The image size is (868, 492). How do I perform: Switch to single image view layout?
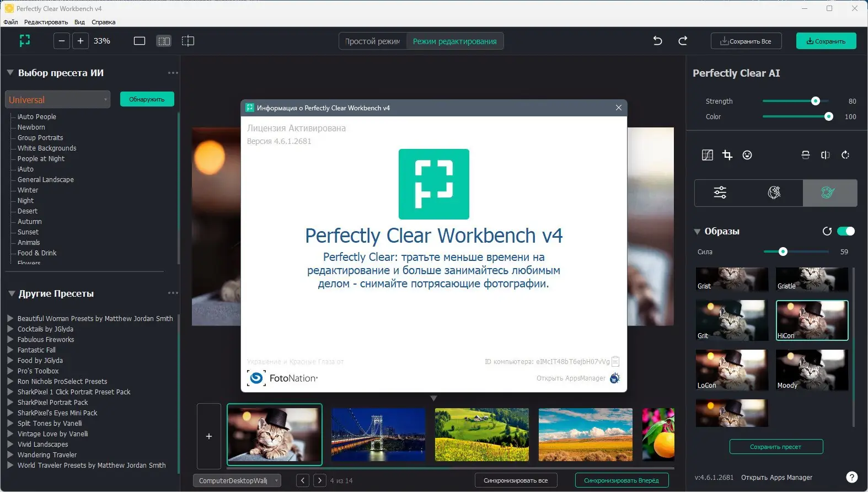140,41
